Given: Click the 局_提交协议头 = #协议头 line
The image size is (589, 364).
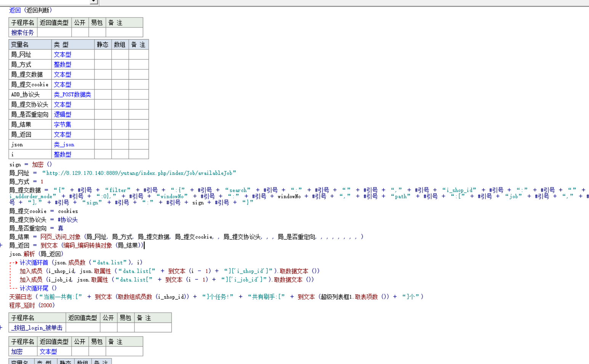Looking at the screenshot, I should [x=43, y=220].
